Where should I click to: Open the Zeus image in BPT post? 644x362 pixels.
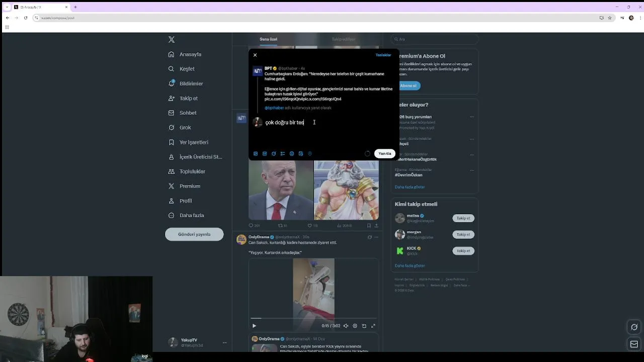coord(346,190)
